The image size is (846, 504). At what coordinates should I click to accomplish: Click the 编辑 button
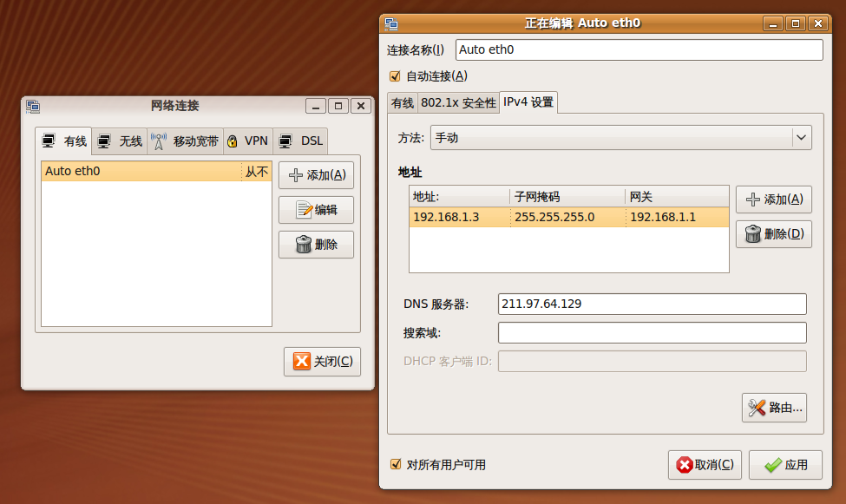coord(316,210)
